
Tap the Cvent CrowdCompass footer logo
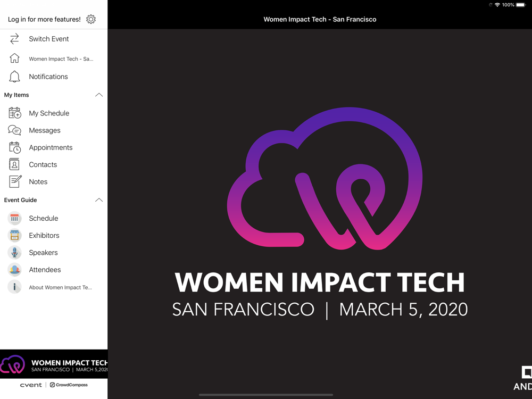click(x=54, y=385)
